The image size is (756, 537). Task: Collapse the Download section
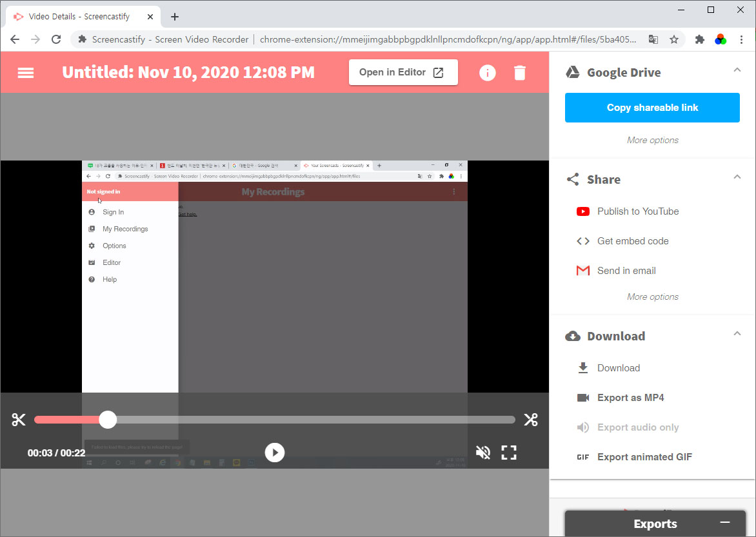click(x=737, y=333)
